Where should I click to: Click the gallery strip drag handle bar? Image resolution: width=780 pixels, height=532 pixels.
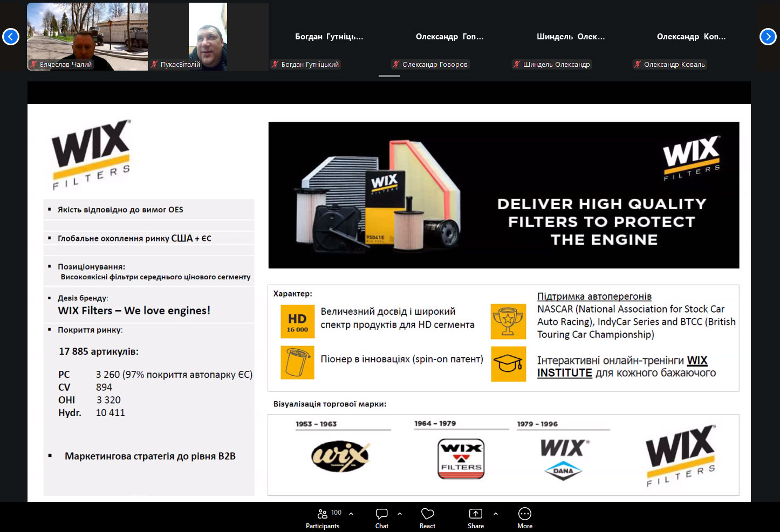(x=389, y=76)
